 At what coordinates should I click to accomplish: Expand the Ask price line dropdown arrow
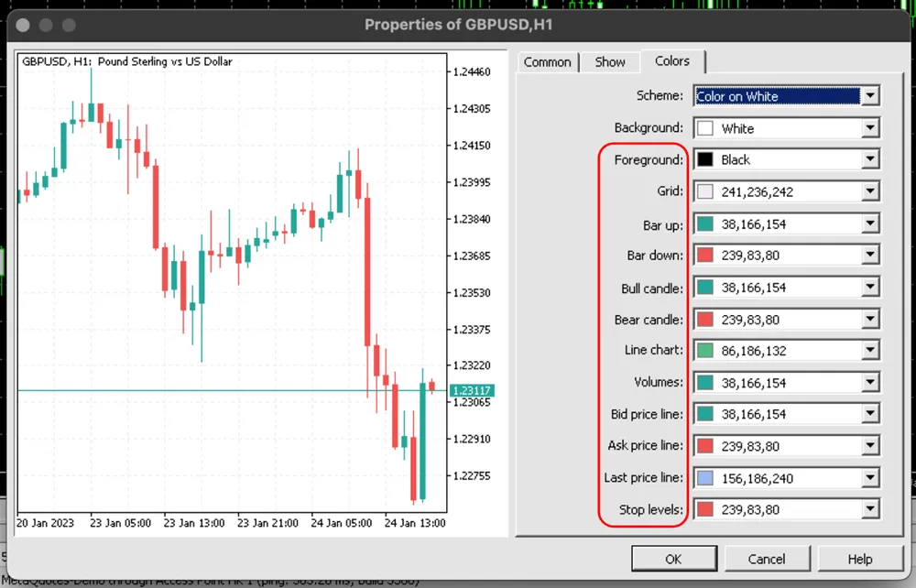coord(870,445)
